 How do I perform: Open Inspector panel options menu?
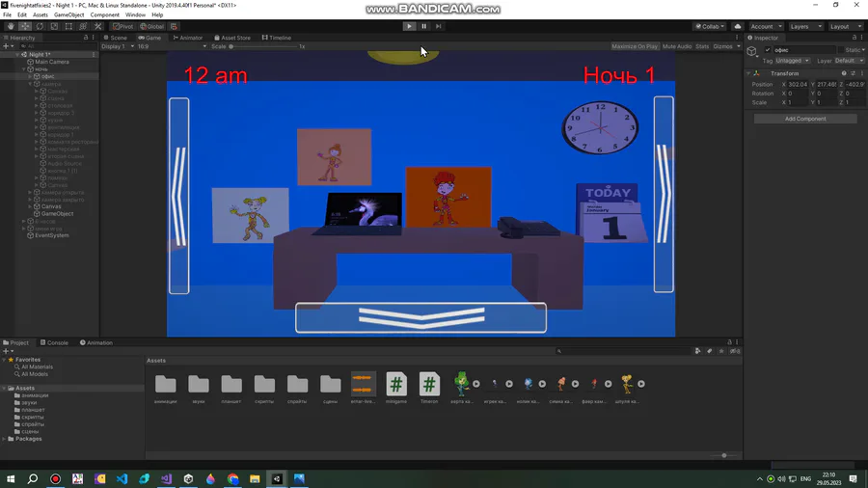[x=861, y=38]
